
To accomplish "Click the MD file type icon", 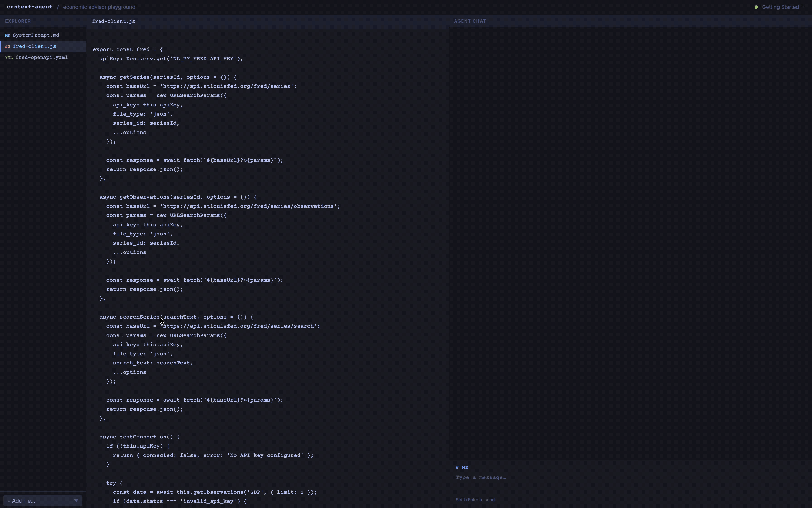I will (7, 35).
